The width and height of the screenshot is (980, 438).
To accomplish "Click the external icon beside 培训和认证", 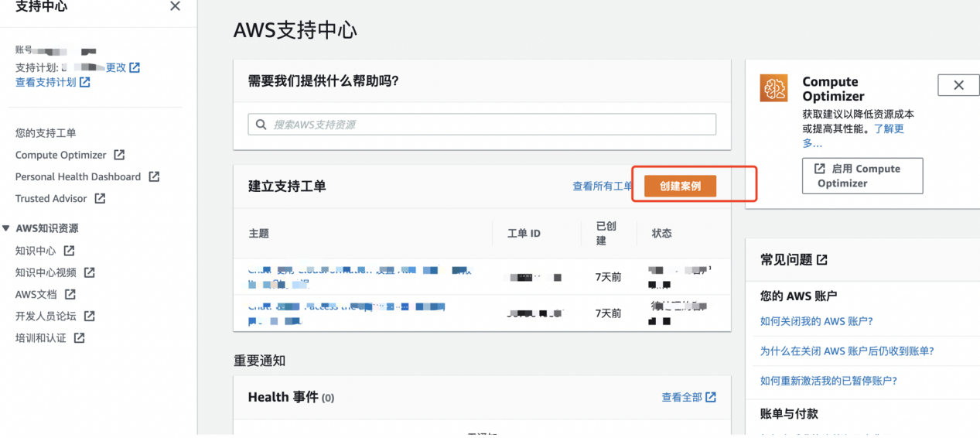I will 79,338.
